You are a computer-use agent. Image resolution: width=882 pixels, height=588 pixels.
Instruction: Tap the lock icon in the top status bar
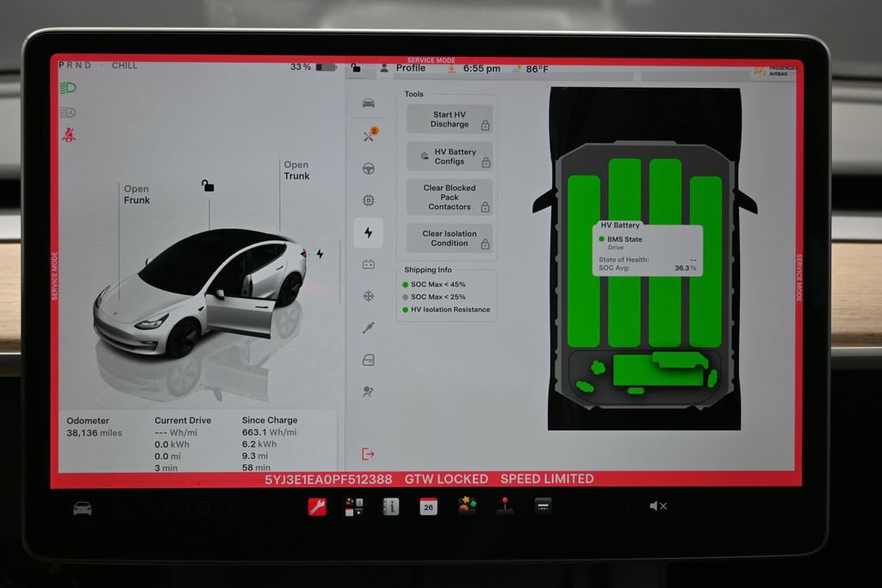(x=356, y=68)
